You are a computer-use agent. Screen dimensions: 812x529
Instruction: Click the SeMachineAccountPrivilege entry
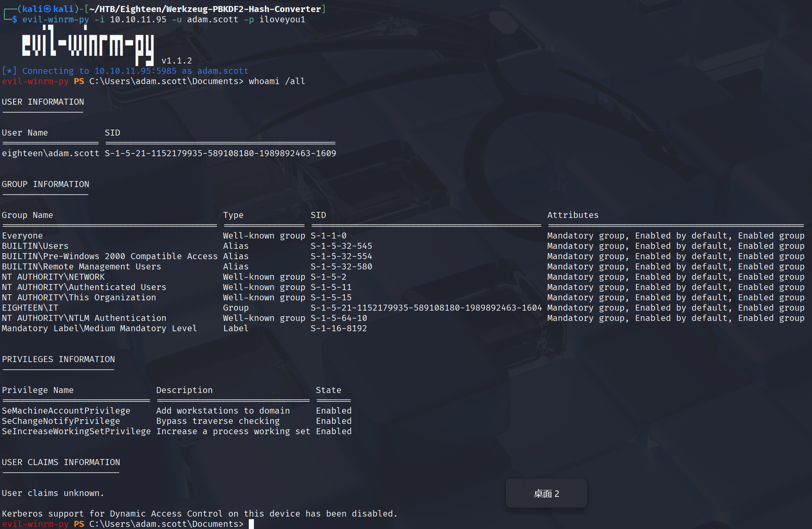(x=66, y=411)
